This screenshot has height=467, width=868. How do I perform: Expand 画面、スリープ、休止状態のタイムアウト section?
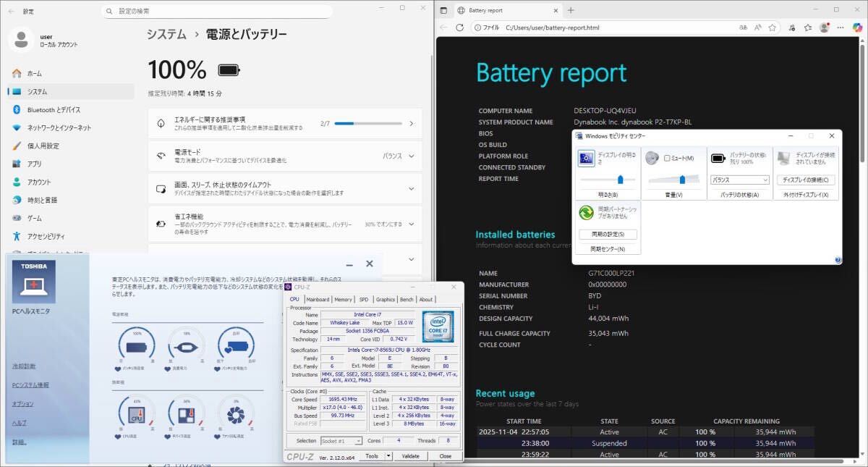pyautogui.click(x=411, y=188)
